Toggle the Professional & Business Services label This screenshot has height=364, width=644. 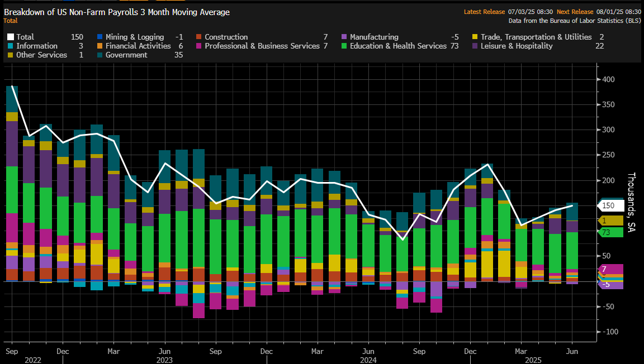[262, 46]
